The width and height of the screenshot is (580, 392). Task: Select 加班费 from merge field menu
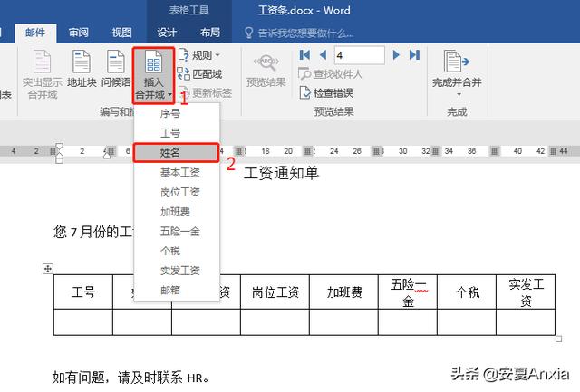pyautogui.click(x=177, y=212)
